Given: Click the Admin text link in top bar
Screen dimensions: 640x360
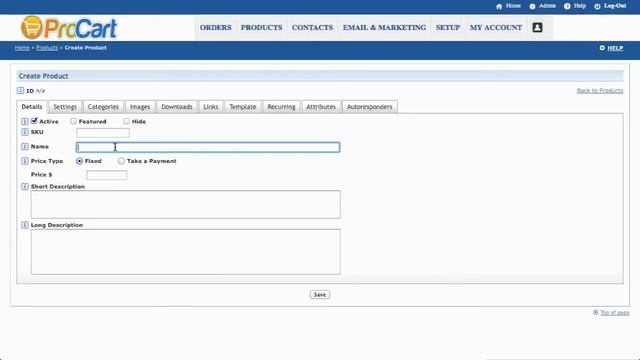Looking at the screenshot, I should [x=547, y=6].
